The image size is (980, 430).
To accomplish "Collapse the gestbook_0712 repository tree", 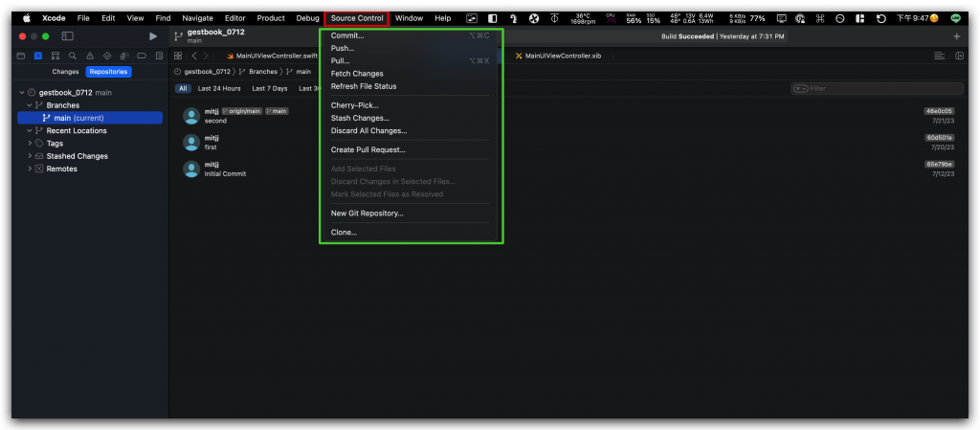I will click(23, 93).
